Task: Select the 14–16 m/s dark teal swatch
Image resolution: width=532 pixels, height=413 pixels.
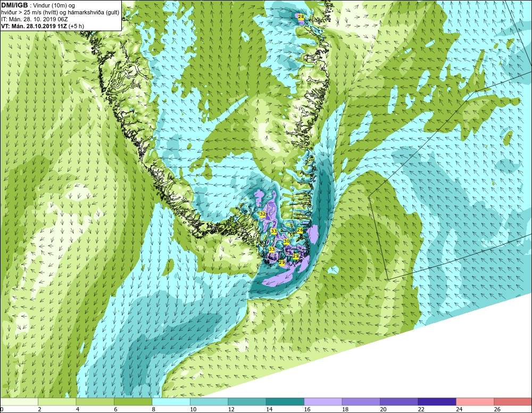Action: coord(285,402)
